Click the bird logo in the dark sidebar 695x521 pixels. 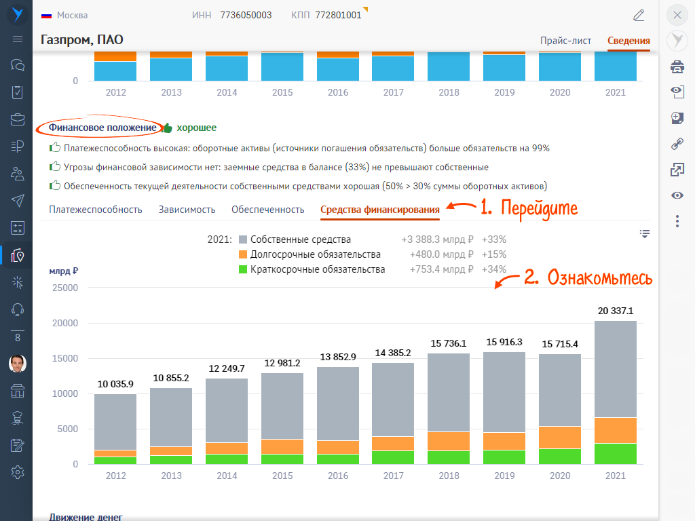point(17,14)
